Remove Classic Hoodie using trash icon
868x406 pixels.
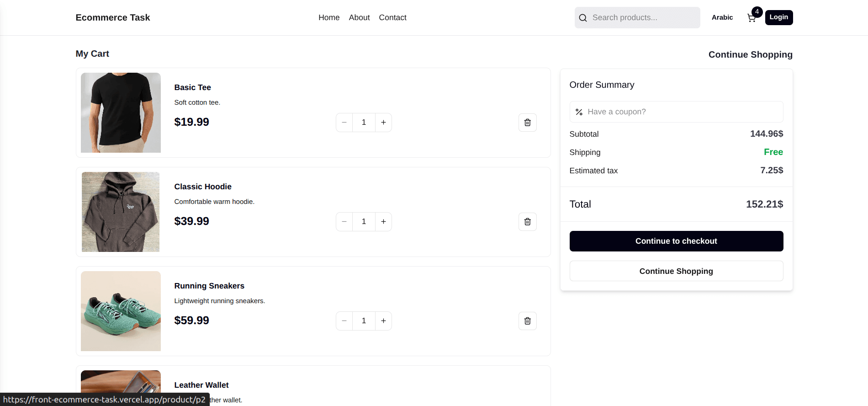527,222
